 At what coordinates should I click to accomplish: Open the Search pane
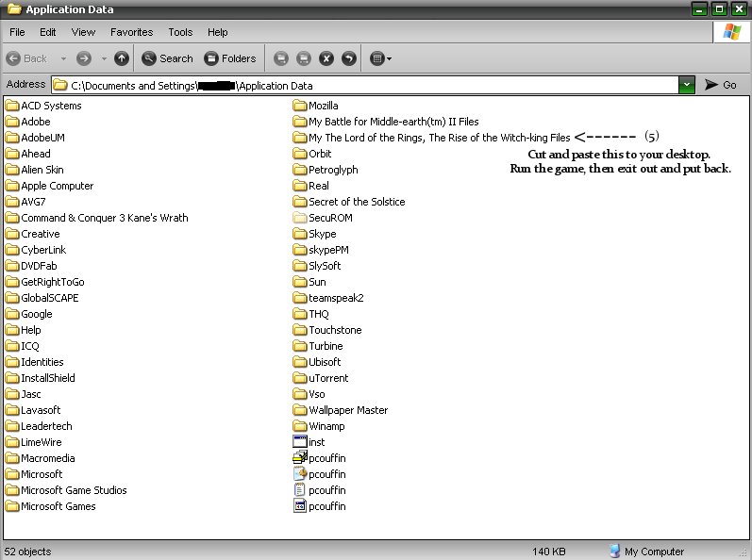tap(167, 58)
